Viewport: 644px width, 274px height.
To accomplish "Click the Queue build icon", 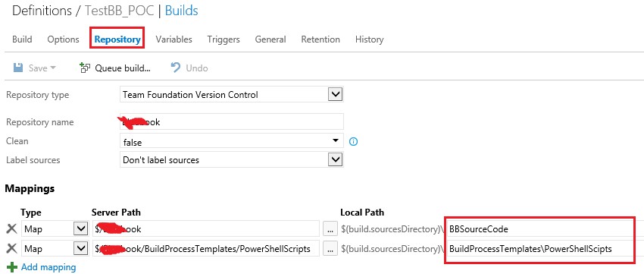I will point(85,68).
